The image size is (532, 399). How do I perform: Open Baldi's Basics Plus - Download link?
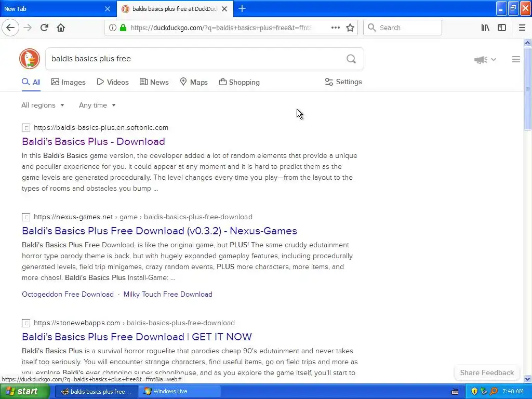pos(94,141)
